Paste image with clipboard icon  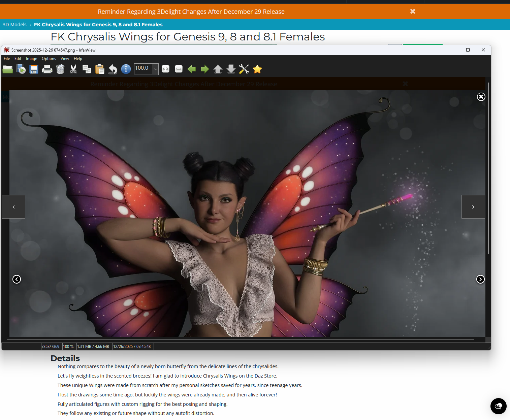click(x=100, y=69)
